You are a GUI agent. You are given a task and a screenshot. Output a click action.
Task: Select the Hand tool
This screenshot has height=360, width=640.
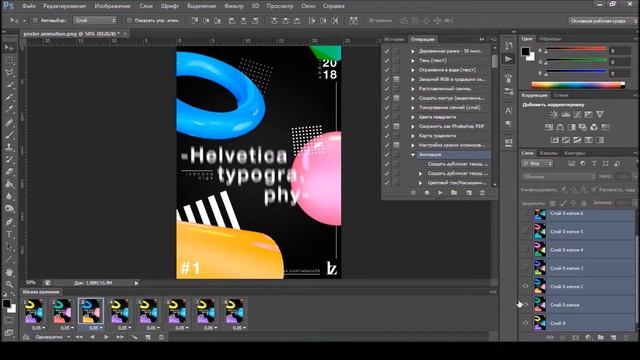pyautogui.click(x=9, y=272)
